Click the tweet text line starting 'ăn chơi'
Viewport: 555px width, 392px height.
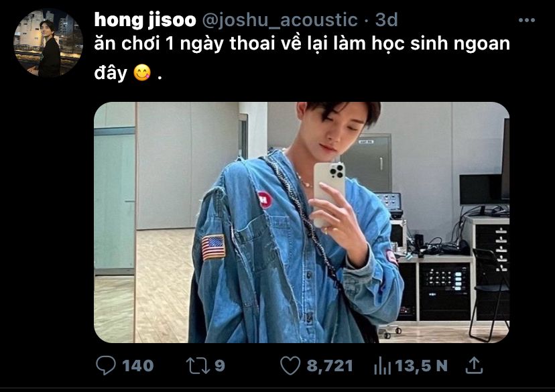coord(302,44)
